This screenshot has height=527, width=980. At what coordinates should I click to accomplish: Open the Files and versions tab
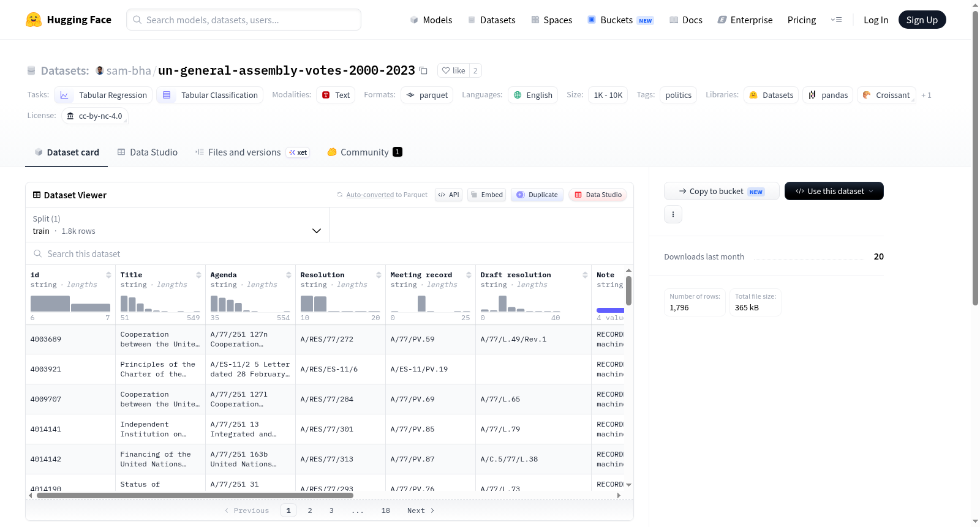[238, 152]
